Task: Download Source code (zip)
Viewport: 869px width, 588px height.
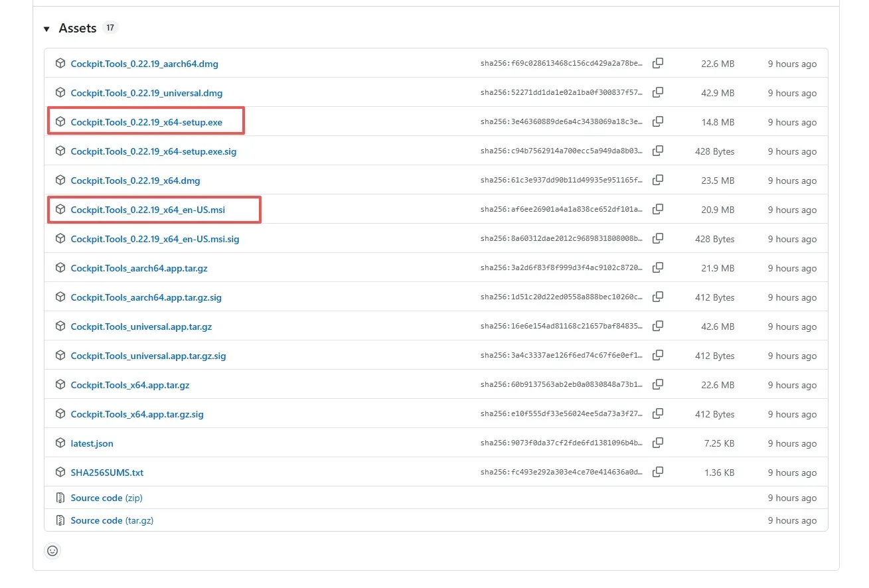Action: point(107,498)
